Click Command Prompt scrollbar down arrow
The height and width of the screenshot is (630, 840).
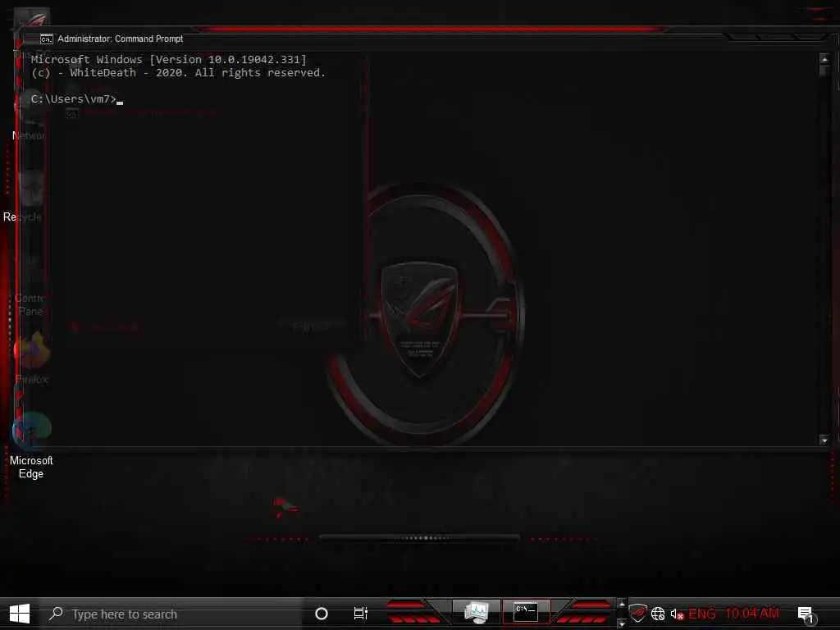coord(824,441)
